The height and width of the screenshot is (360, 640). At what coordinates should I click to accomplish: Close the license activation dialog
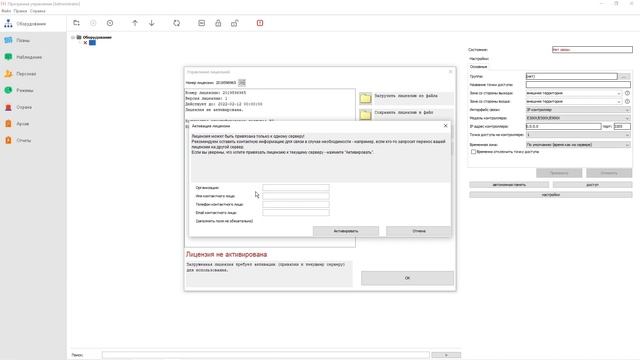pyautogui.click(x=445, y=126)
